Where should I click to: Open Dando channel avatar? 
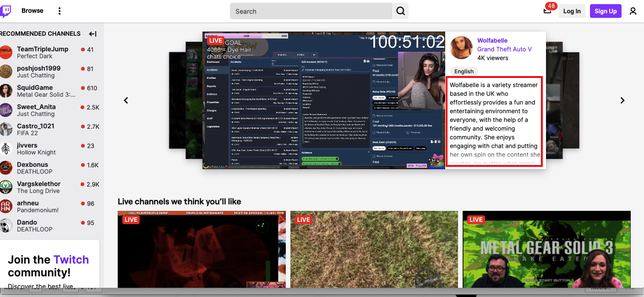pos(6,225)
